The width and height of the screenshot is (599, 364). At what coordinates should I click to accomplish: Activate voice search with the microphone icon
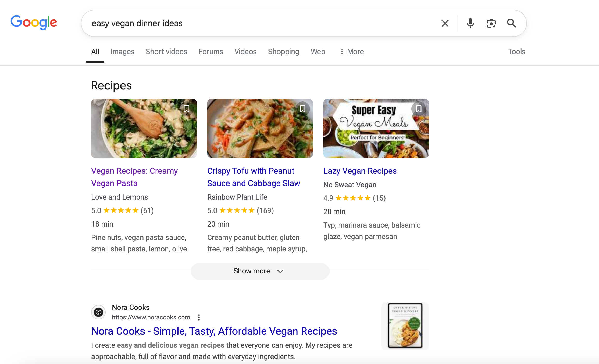(x=470, y=23)
